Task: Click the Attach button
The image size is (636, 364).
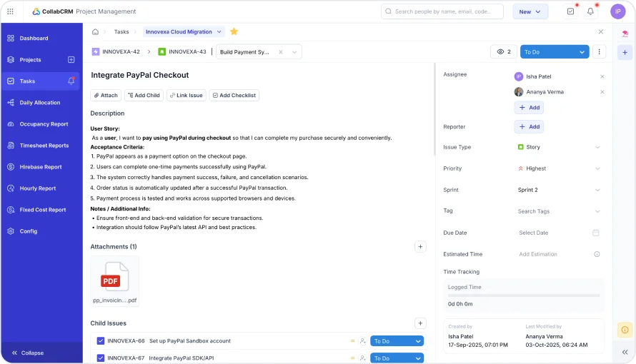Action: pos(106,95)
